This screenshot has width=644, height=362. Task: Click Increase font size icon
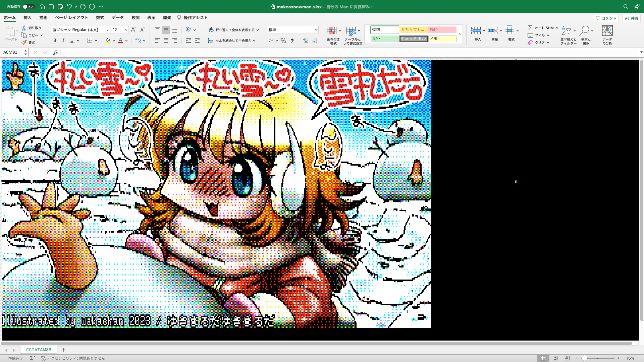pyautogui.click(x=133, y=30)
